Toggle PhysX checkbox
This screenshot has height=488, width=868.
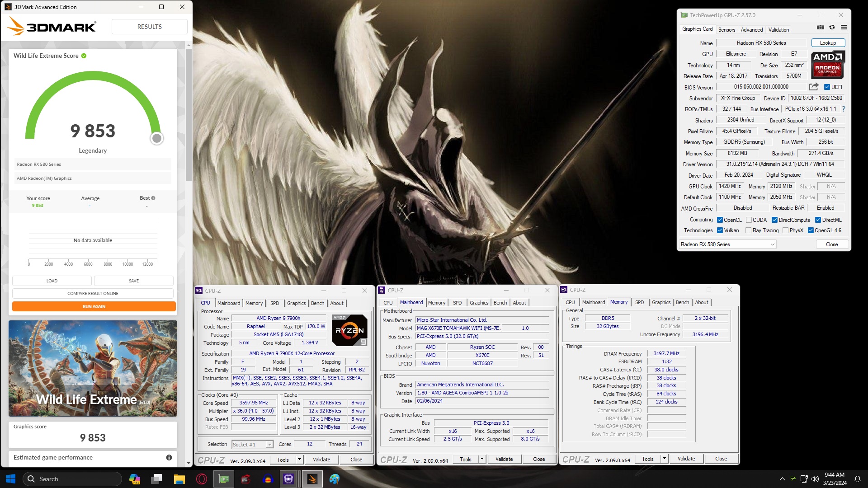[786, 230]
